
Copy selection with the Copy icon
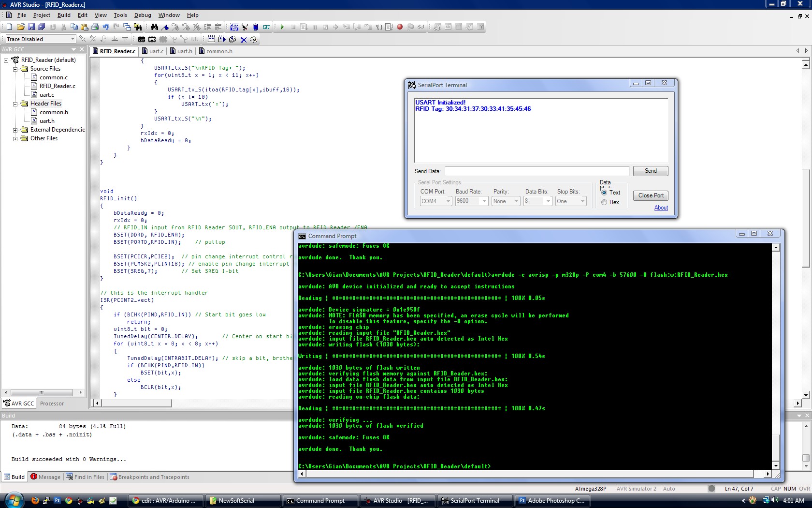point(74,27)
